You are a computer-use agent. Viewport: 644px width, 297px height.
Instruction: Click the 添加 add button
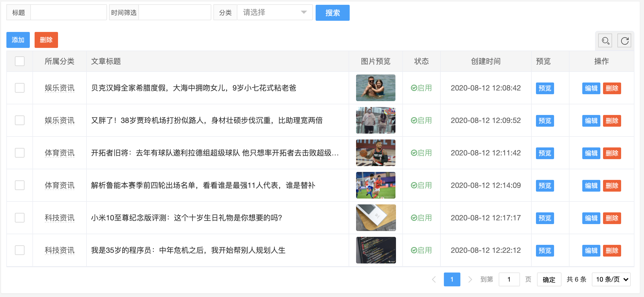18,40
